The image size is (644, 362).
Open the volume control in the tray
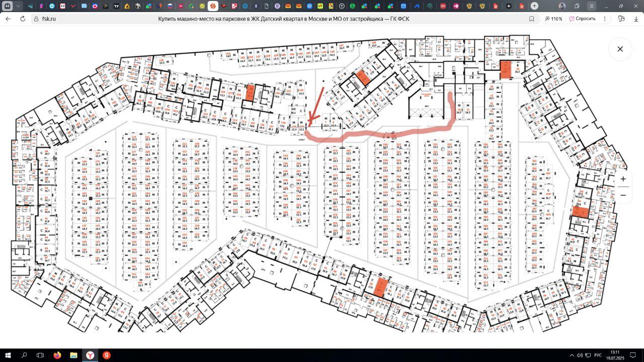pos(580,355)
